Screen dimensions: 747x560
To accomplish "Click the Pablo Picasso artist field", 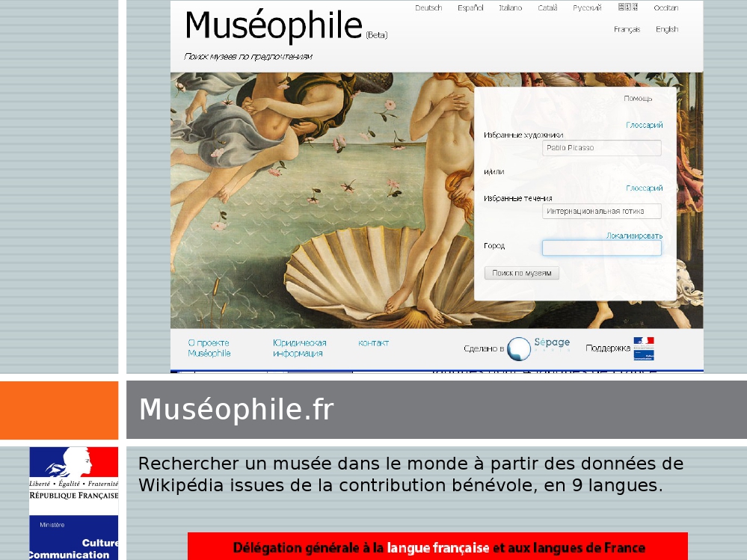I will tap(601, 148).
